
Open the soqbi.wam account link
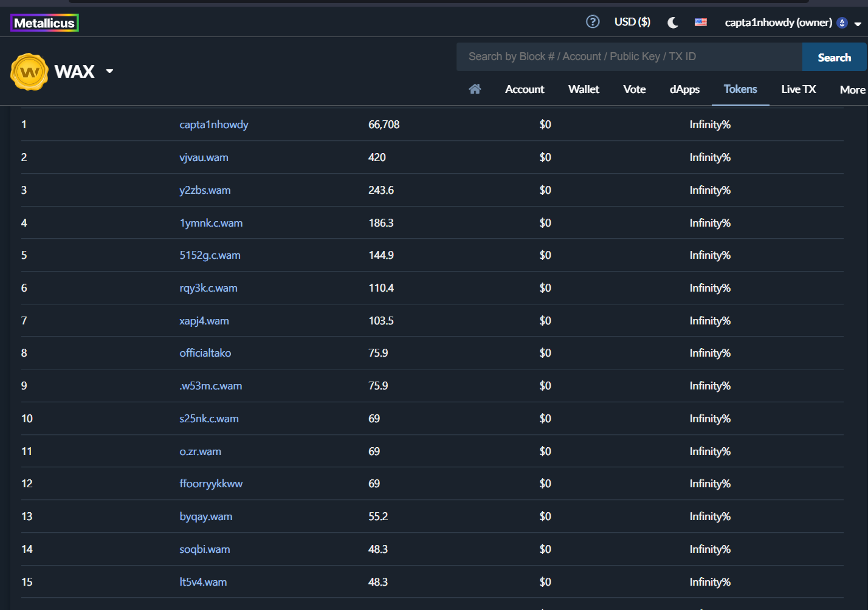click(205, 549)
